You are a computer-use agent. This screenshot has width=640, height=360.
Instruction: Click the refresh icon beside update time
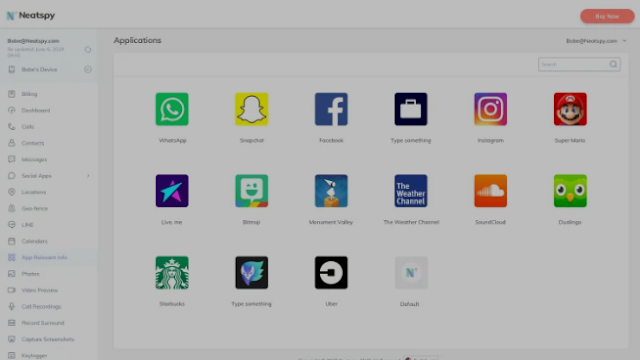[x=88, y=49]
